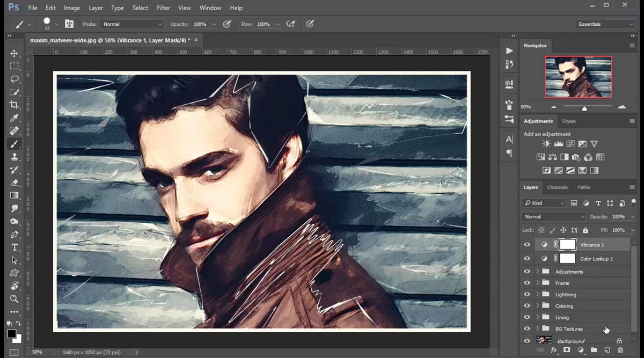This screenshot has width=644, height=358.
Task: Add a Brightness/Contrast adjustment
Action: 546,144
